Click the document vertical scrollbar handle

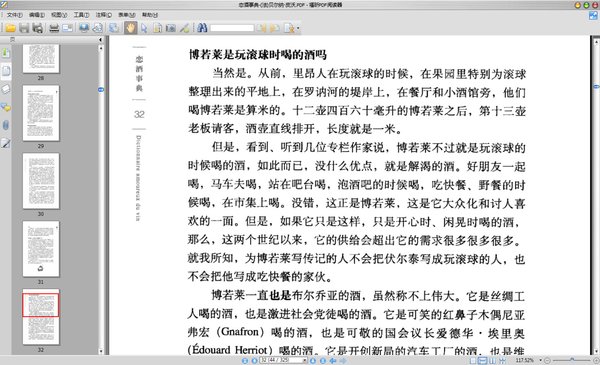tap(596, 87)
